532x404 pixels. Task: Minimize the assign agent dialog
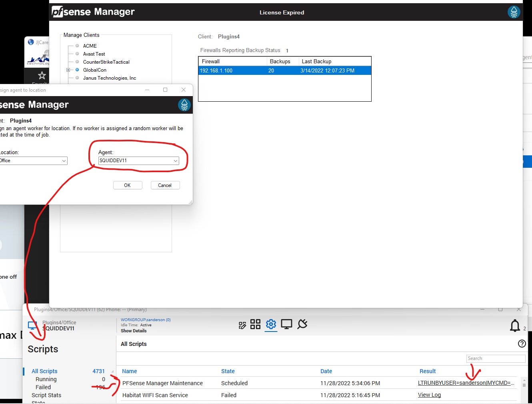147,90
